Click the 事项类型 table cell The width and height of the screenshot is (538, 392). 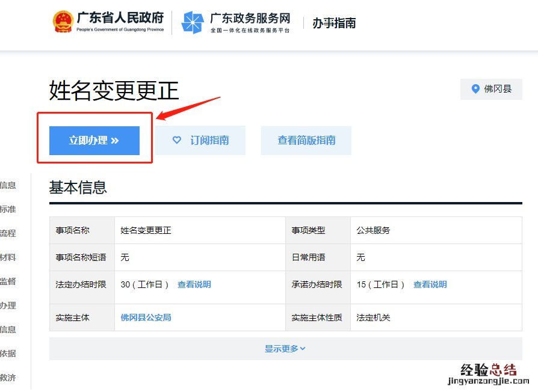click(x=318, y=230)
